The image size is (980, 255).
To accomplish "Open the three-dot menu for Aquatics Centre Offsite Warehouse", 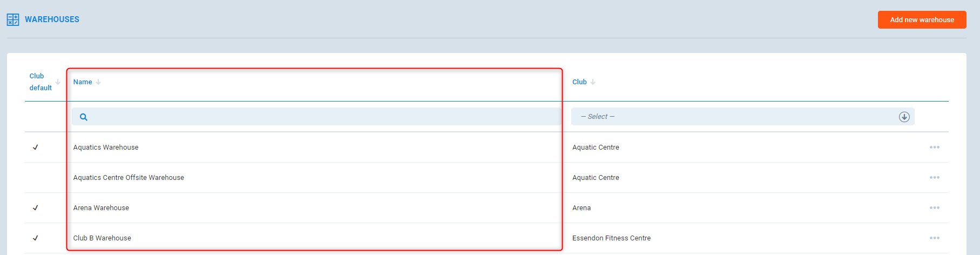I will [934, 178].
